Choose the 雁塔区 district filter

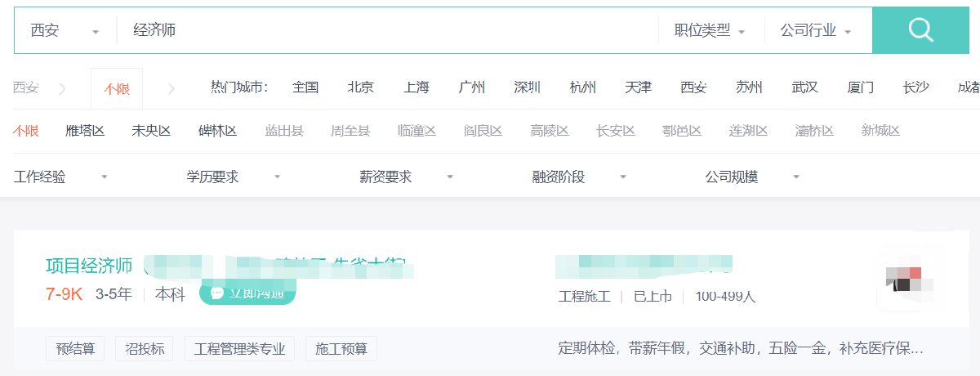click(x=85, y=131)
